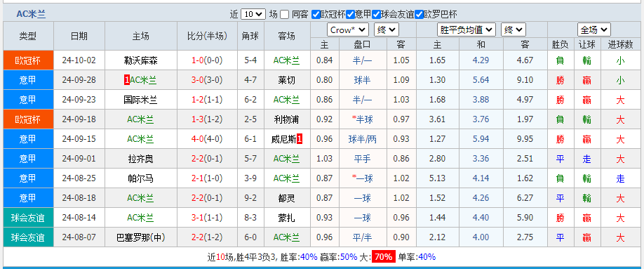Open the team 利物浦
Screen dimensions: 644x269
(x=287, y=119)
